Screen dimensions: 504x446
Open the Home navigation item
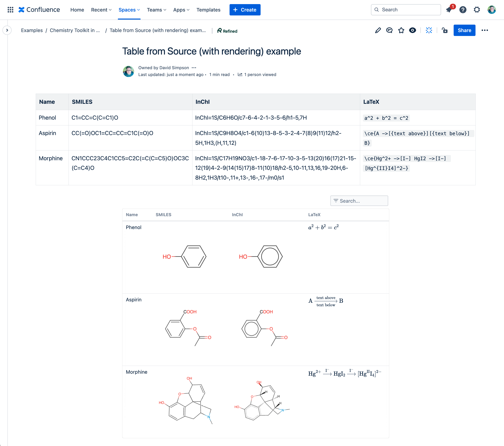(x=77, y=10)
